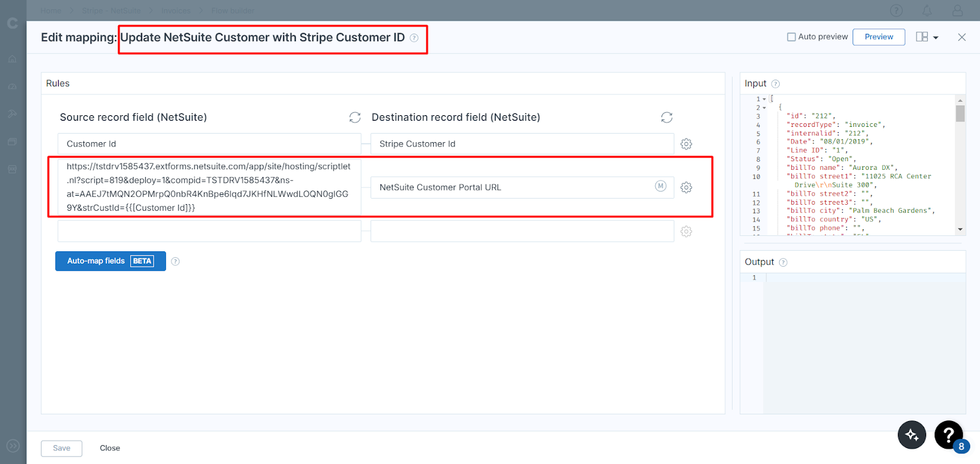
Task: Click the Stripe Customer Id destination field
Action: 522,144
